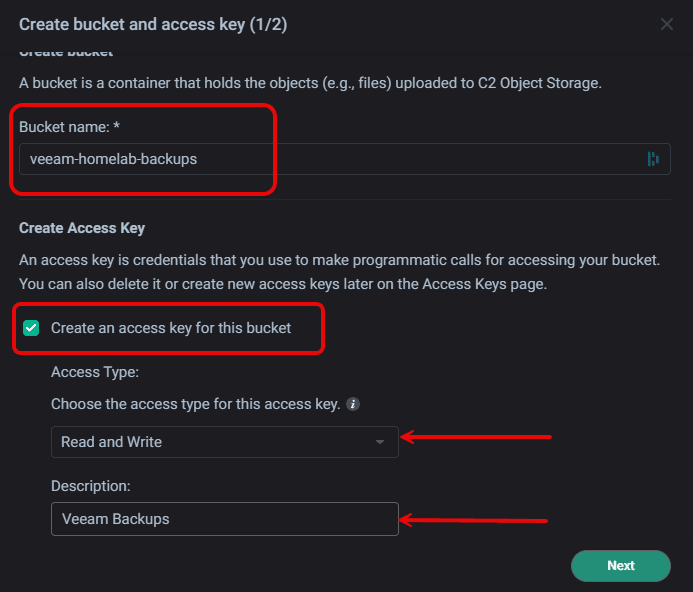Click the dialog title 'Create bucket and access key'
The width and height of the screenshot is (693, 592).
pos(153,24)
